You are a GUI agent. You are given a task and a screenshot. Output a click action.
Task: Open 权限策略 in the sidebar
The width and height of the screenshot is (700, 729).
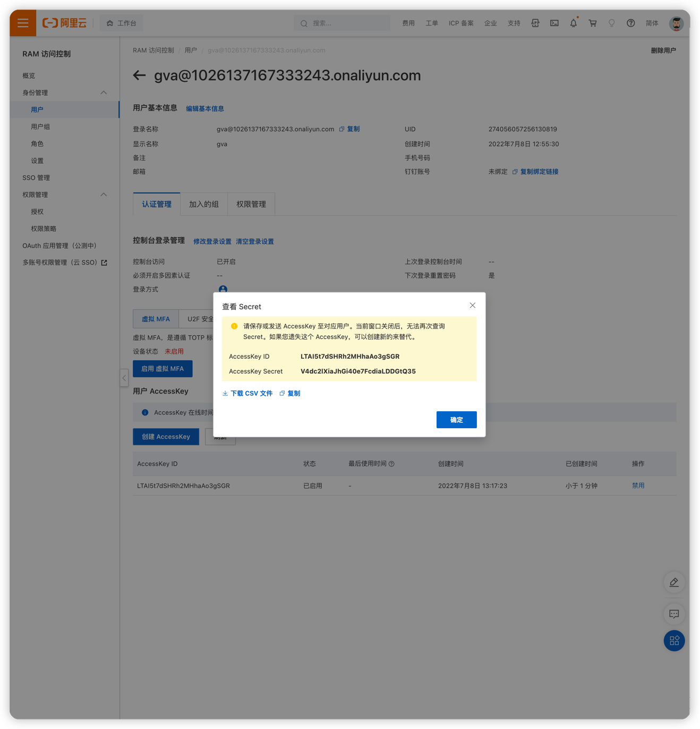point(44,228)
